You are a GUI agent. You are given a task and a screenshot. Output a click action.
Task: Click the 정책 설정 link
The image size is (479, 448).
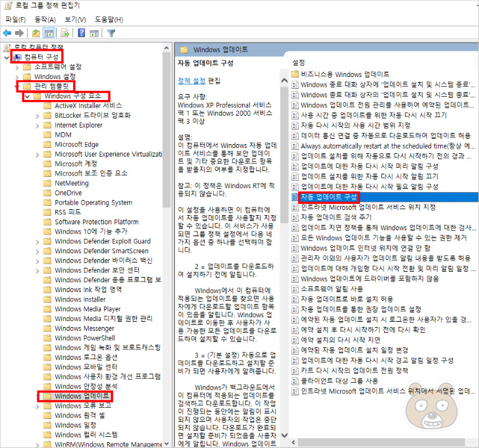point(191,81)
